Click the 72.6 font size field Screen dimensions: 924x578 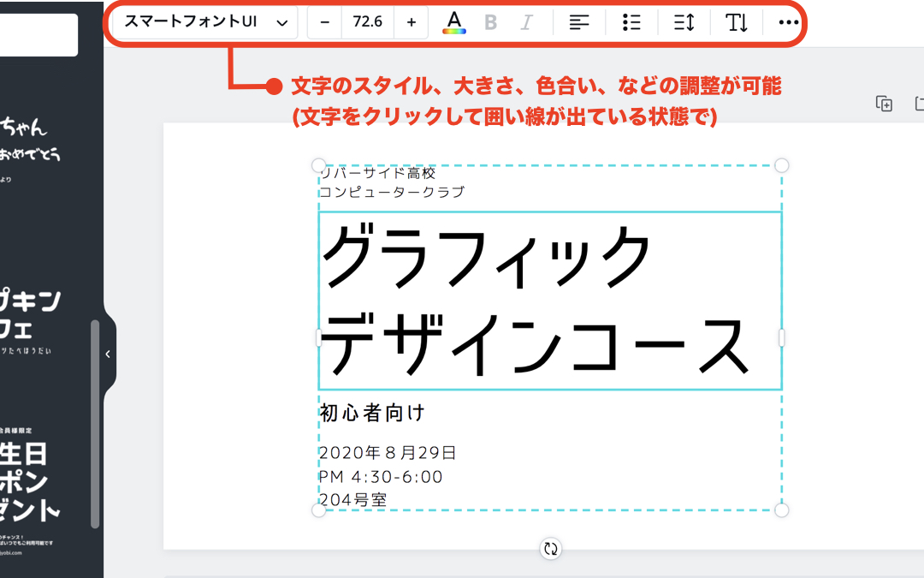pyautogui.click(x=367, y=22)
